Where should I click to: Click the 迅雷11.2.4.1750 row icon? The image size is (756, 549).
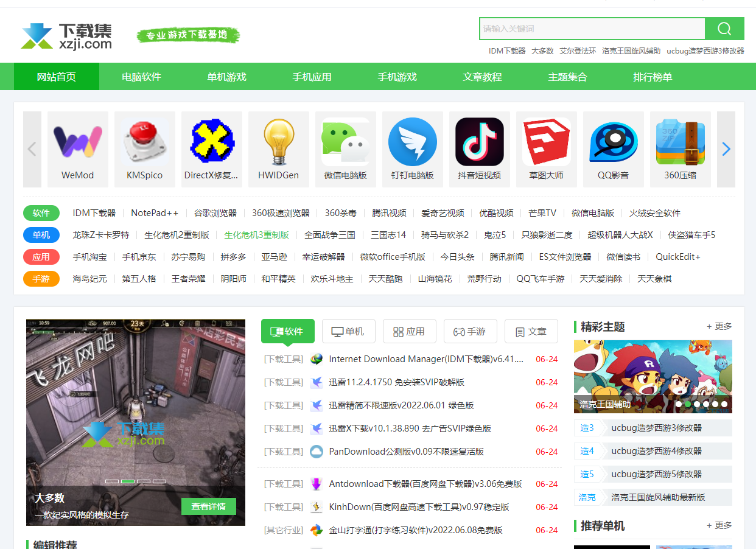click(317, 382)
